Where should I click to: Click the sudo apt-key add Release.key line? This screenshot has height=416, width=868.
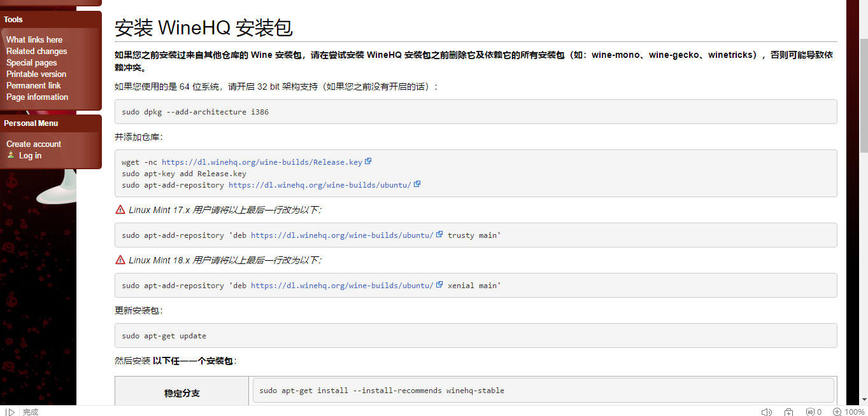(184, 174)
